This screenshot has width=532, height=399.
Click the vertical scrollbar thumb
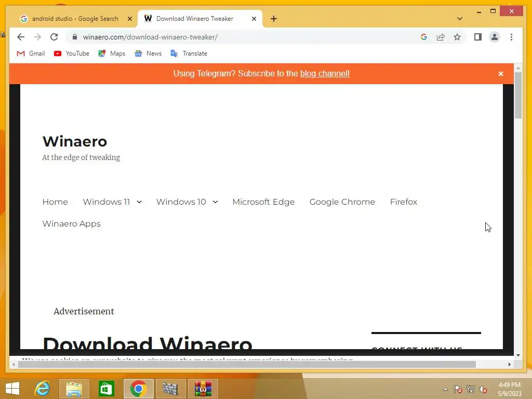[x=518, y=96]
